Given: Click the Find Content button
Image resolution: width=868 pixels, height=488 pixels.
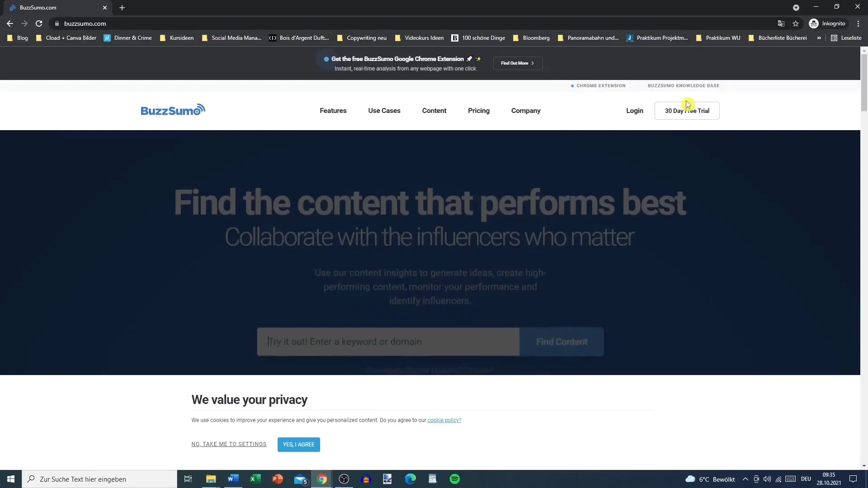Looking at the screenshot, I should pos(561,342).
